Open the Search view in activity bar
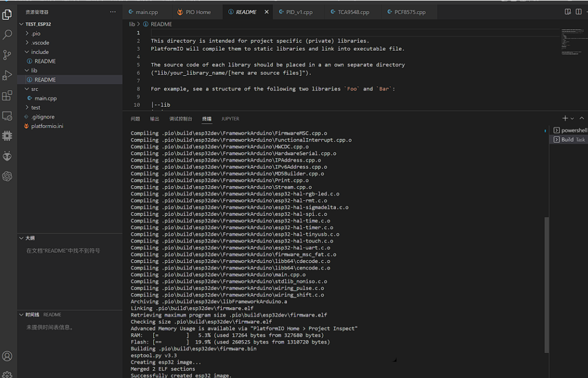 click(8, 35)
